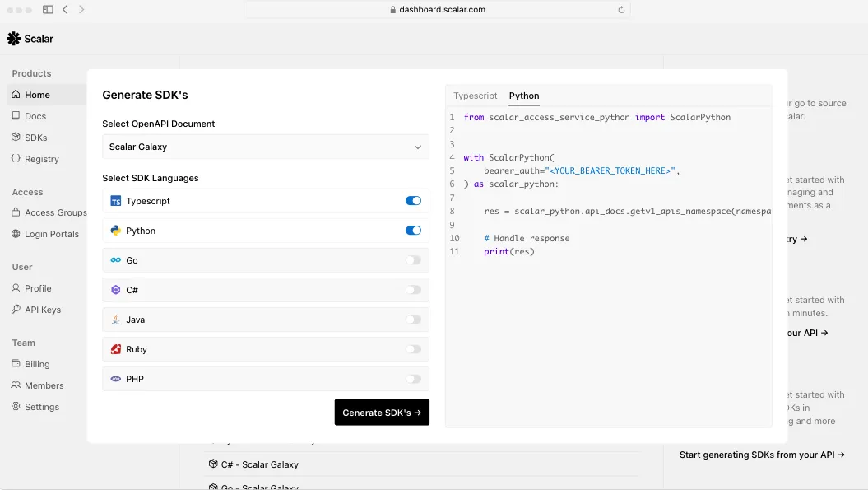Click the Scalar logo icon
The image size is (868, 490).
[x=13, y=39]
